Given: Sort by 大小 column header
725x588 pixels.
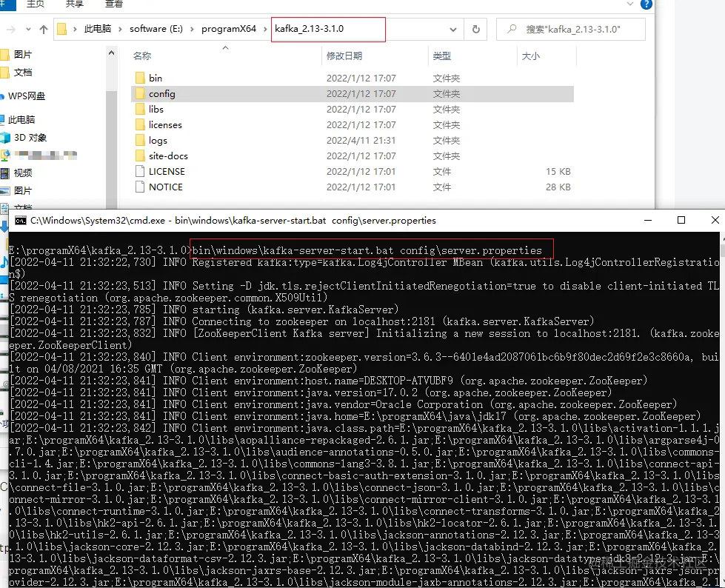Looking at the screenshot, I should click(x=530, y=56).
